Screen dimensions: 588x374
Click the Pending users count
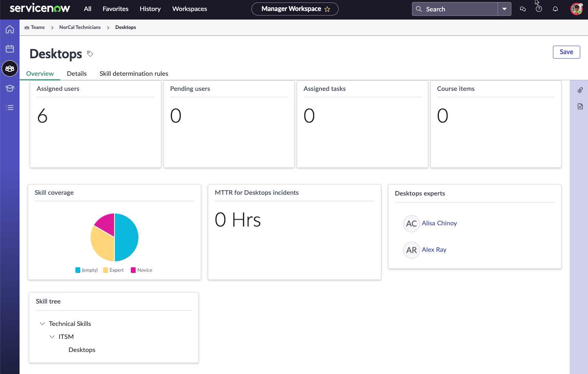176,116
